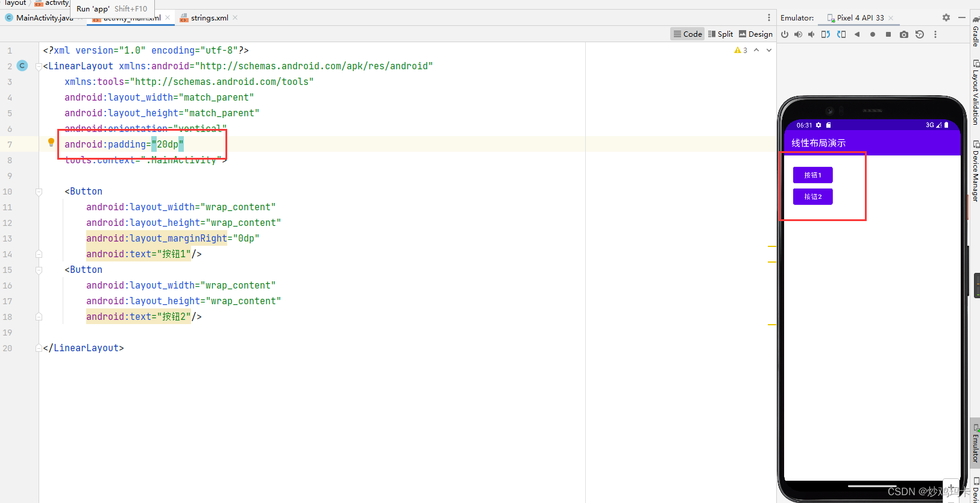The image size is (980, 503).
Task: Tap 按钮2 button in the emulator
Action: tap(812, 196)
